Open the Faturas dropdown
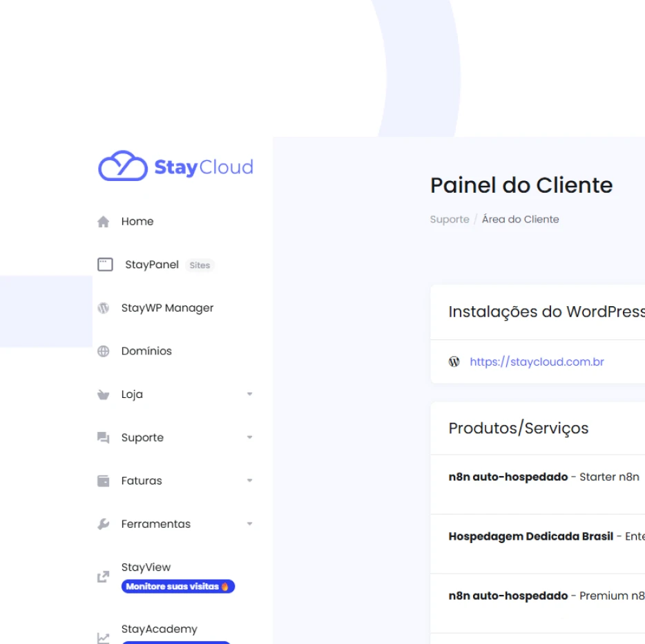This screenshot has height=644, width=645. point(250,480)
